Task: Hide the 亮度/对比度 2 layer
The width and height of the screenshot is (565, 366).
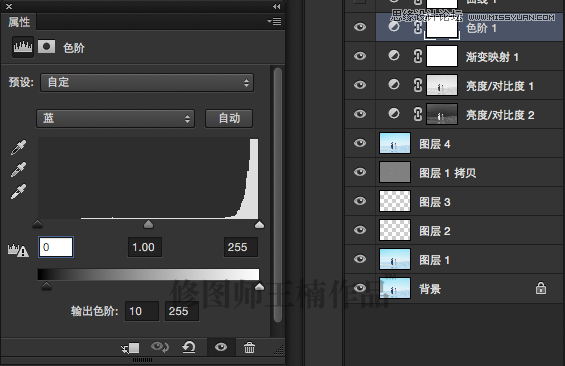Action: [360, 114]
